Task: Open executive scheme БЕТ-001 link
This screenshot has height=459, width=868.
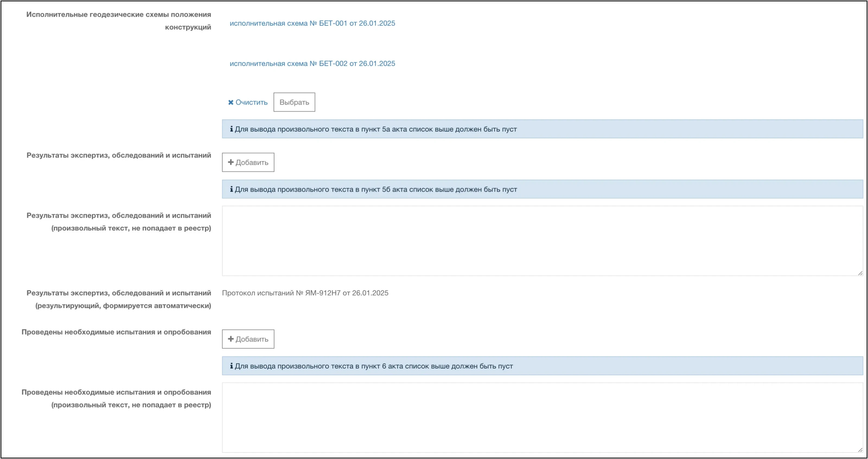Action: pyautogui.click(x=312, y=23)
